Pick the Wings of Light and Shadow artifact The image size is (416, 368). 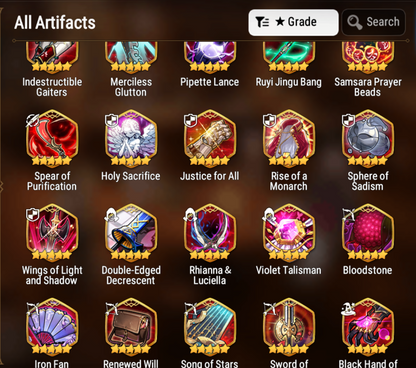click(x=52, y=232)
